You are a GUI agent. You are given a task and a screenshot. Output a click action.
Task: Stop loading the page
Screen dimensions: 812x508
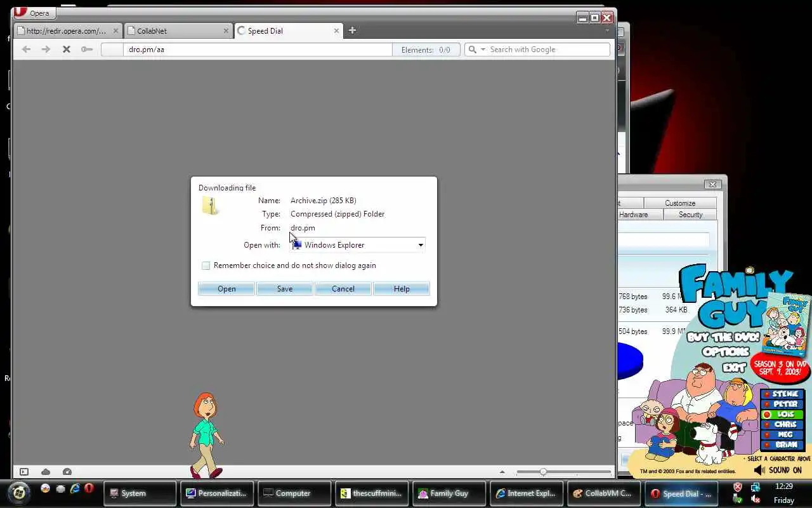66,49
